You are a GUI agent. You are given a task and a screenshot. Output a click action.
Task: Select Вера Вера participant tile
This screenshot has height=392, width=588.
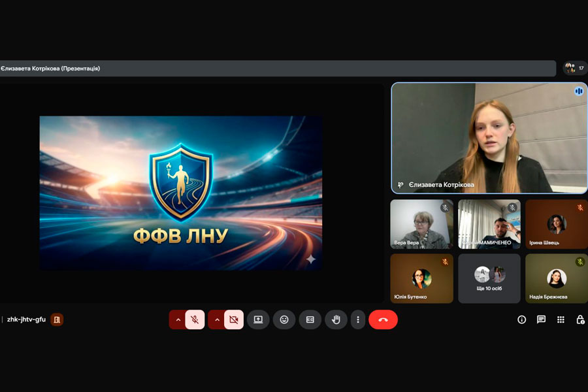421,224
